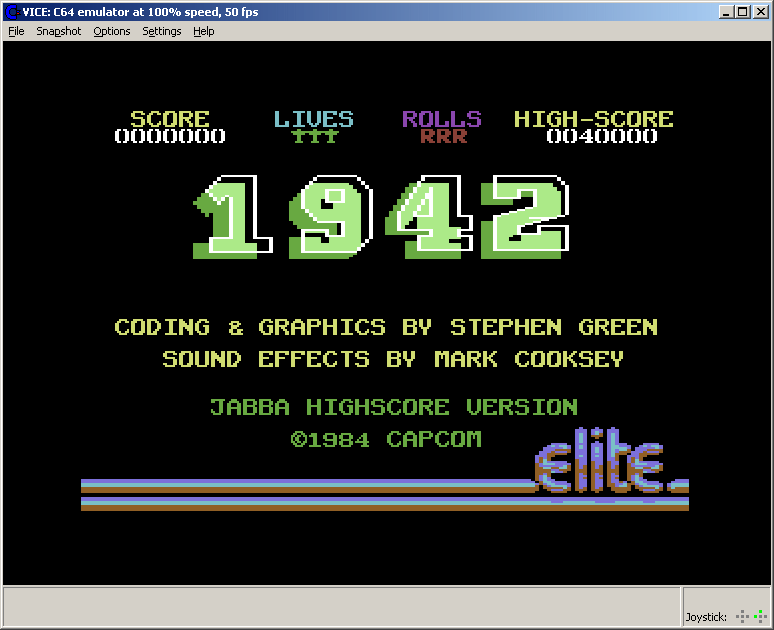Minimize the VICE emulator window
Viewport: 774px width, 630px height.
click(x=724, y=11)
